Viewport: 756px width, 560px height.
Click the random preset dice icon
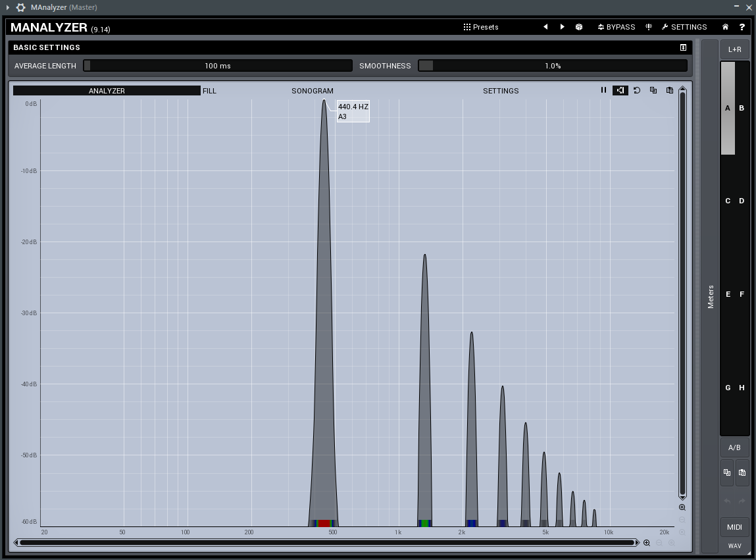point(579,27)
